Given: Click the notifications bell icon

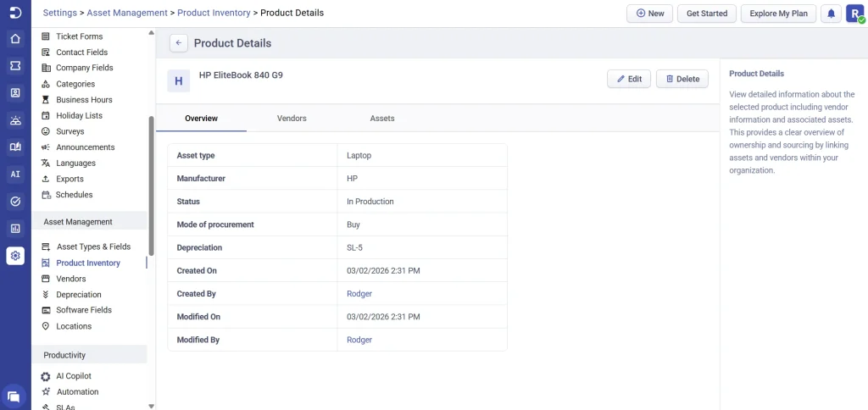Looking at the screenshot, I should click(x=831, y=14).
